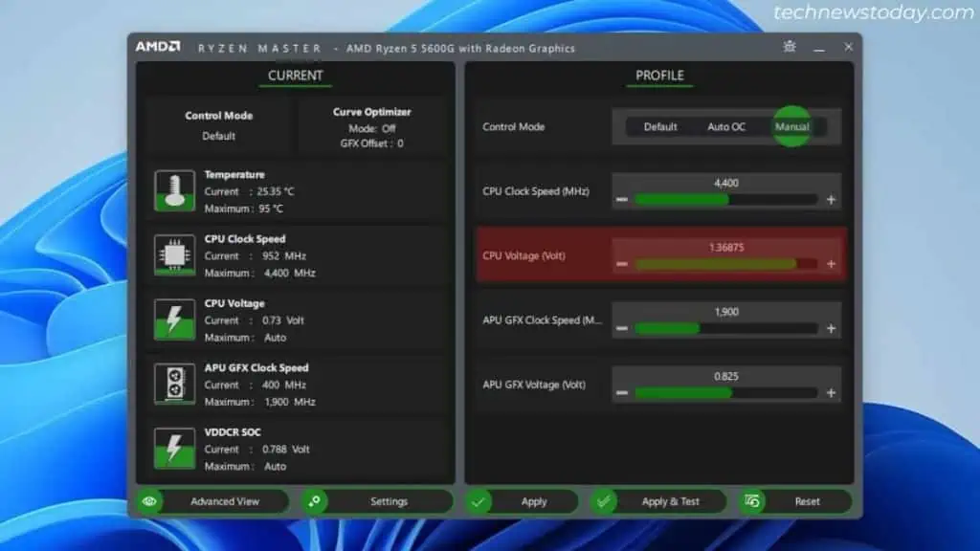Click the APU GFX Clock Speed fan icon
This screenshot has height=551, width=980.
click(173, 384)
